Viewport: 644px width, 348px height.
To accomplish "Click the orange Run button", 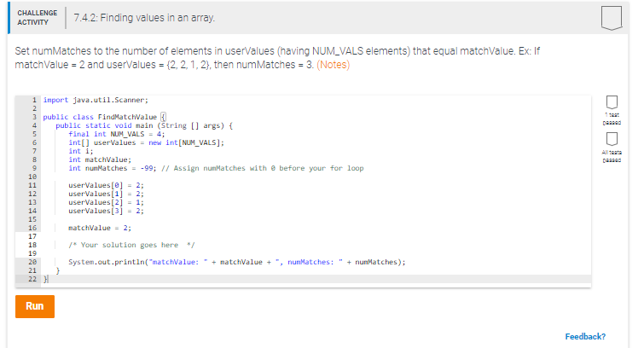I will pyautogui.click(x=35, y=306).
